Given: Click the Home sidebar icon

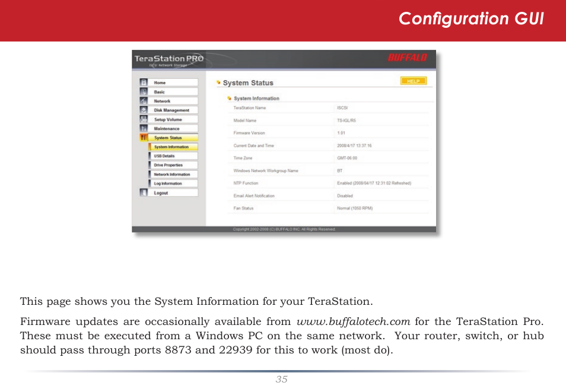Looking at the screenshot, I should coord(144,82).
